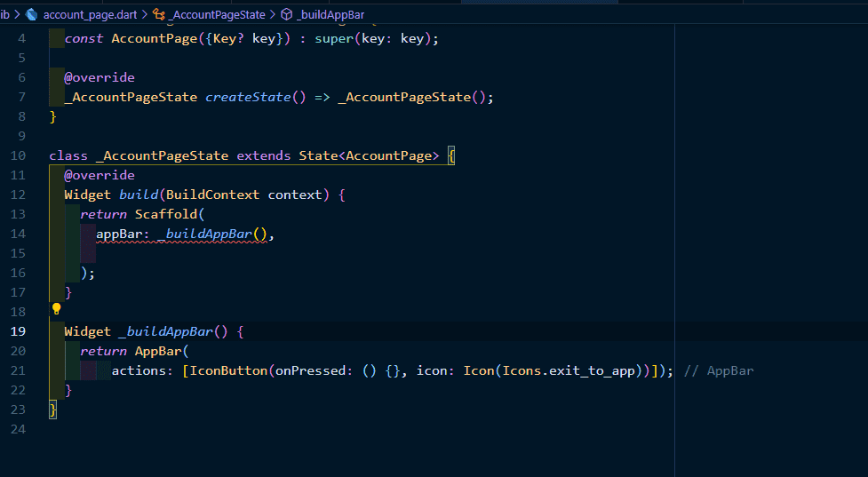Image resolution: width=868 pixels, height=477 pixels.
Task: Click State<AccountPage> on line 10
Action: [370, 156]
